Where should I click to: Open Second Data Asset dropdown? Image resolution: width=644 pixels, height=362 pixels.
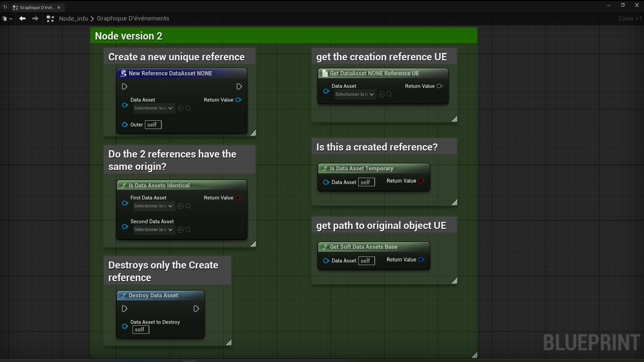coord(154,230)
